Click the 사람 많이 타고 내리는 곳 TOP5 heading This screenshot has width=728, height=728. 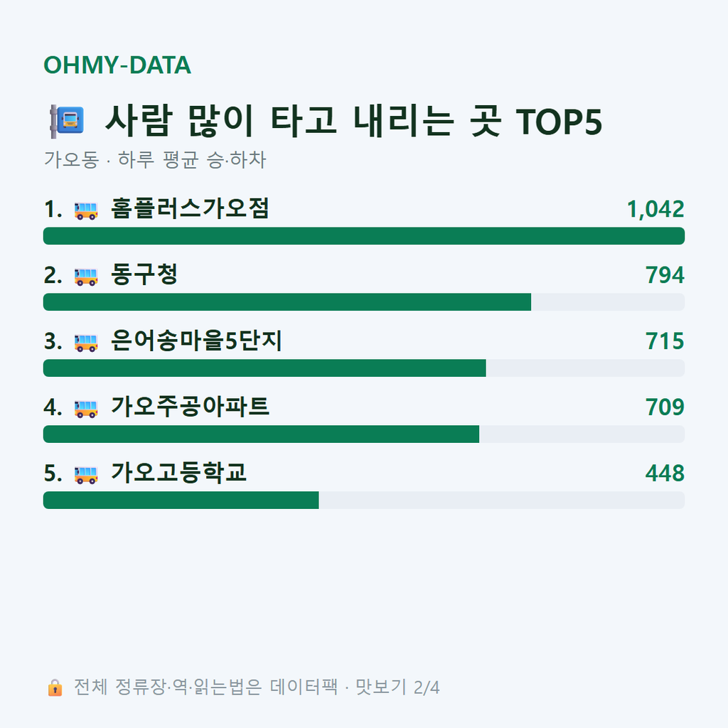coord(353,122)
